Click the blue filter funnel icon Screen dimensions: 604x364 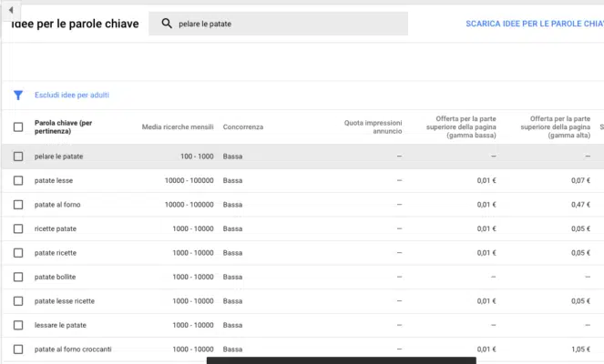coord(18,95)
